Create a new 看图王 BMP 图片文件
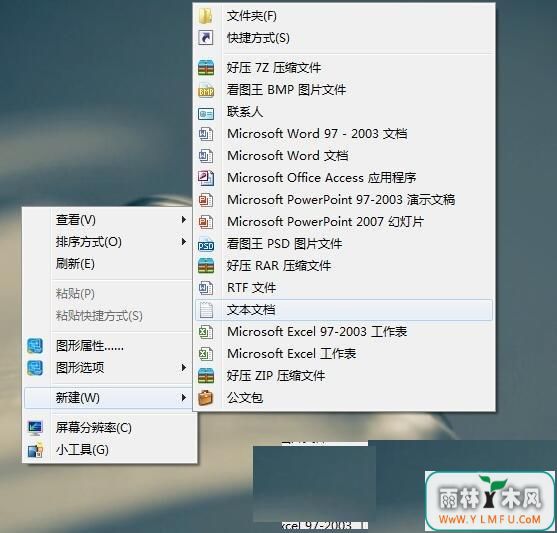Screen dimensions: 557x533 point(344,90)
